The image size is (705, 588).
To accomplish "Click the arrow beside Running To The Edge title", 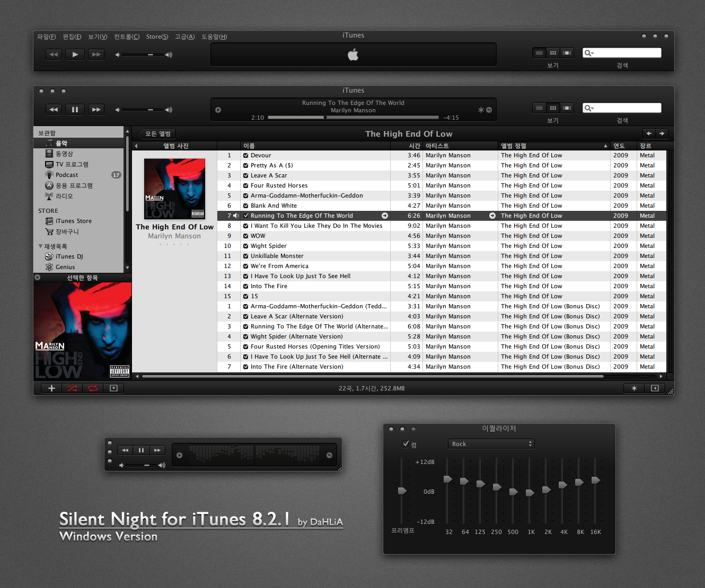I will click(385, 216).
